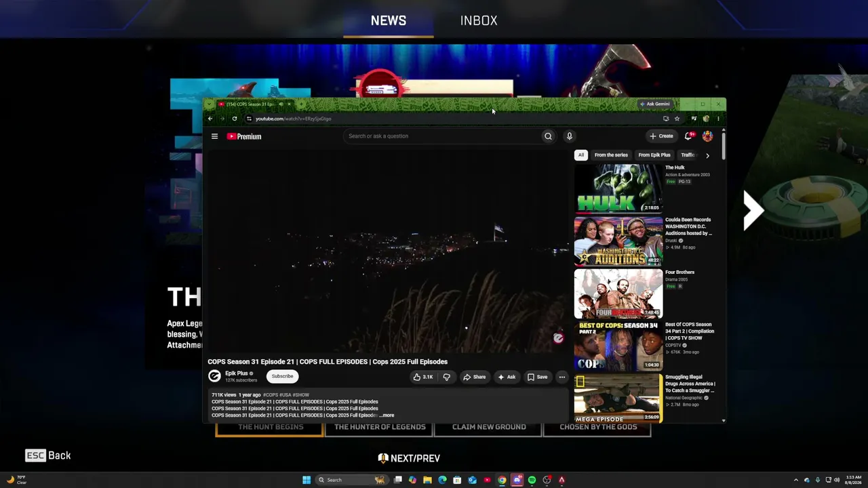Like the COPS video
The height and width of the screenshot is (488, 868).
tap(423, 377)
